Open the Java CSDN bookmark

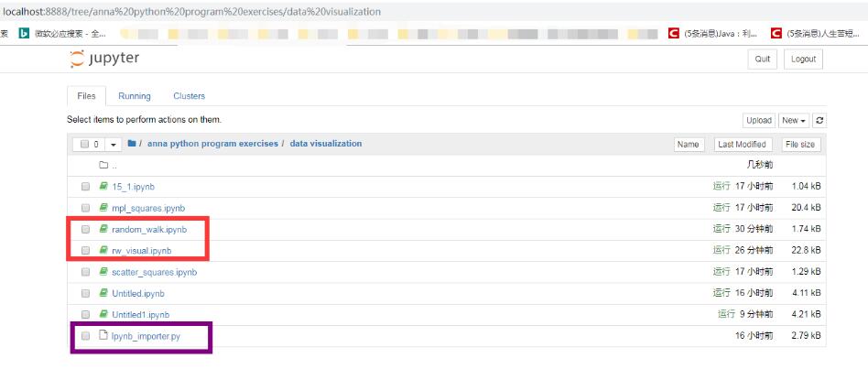pyautogui.click(x=713, y=34)
